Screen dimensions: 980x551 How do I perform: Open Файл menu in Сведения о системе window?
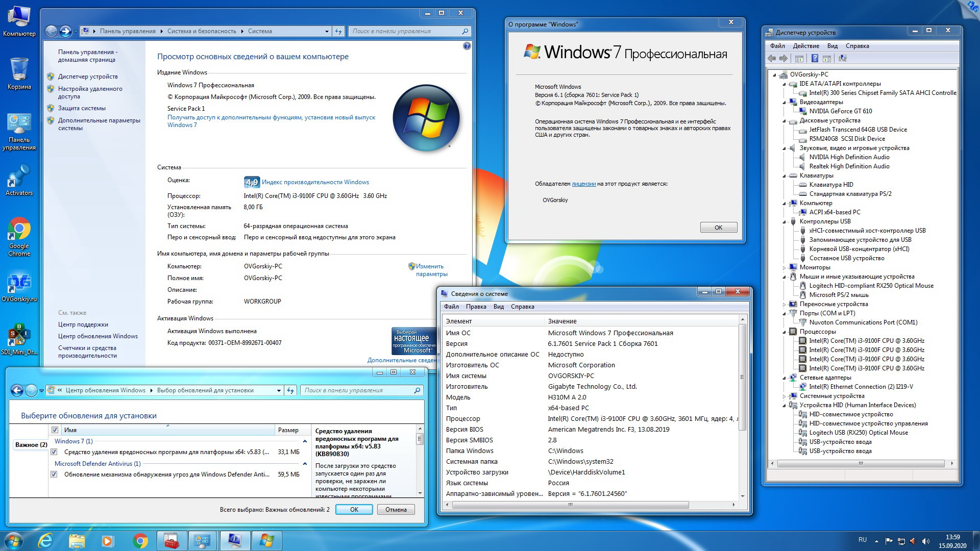(x=450, y=306)
